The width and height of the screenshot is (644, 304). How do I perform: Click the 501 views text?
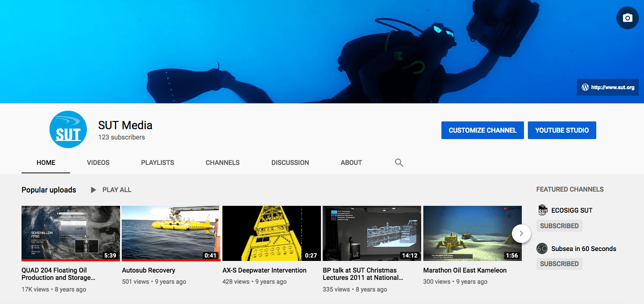(x=136, y=282)
